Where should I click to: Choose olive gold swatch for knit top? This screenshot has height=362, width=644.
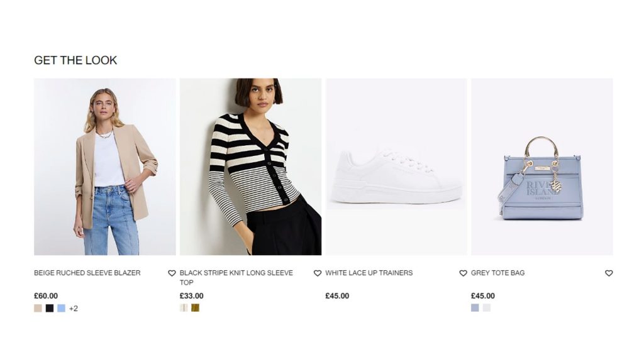[x=196, y=308]
